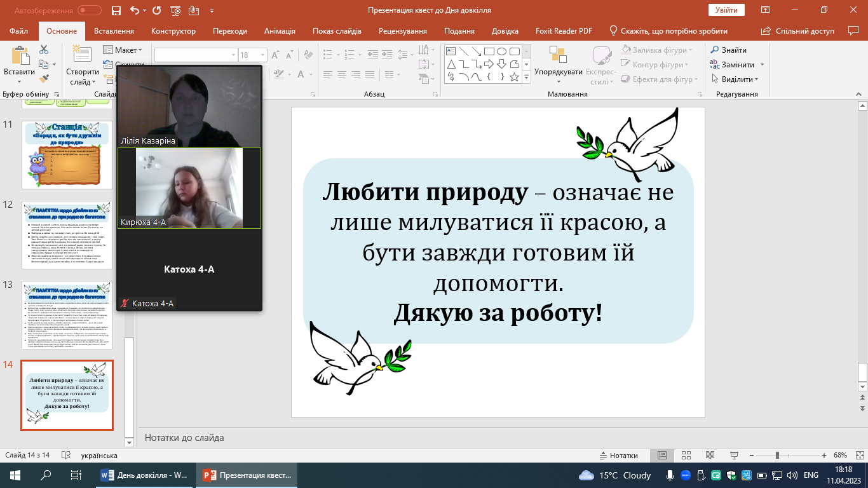Screen dimensions: 868x488
Task: Switch to Slide Sorter view icon
Action: (x=686, y=456)
